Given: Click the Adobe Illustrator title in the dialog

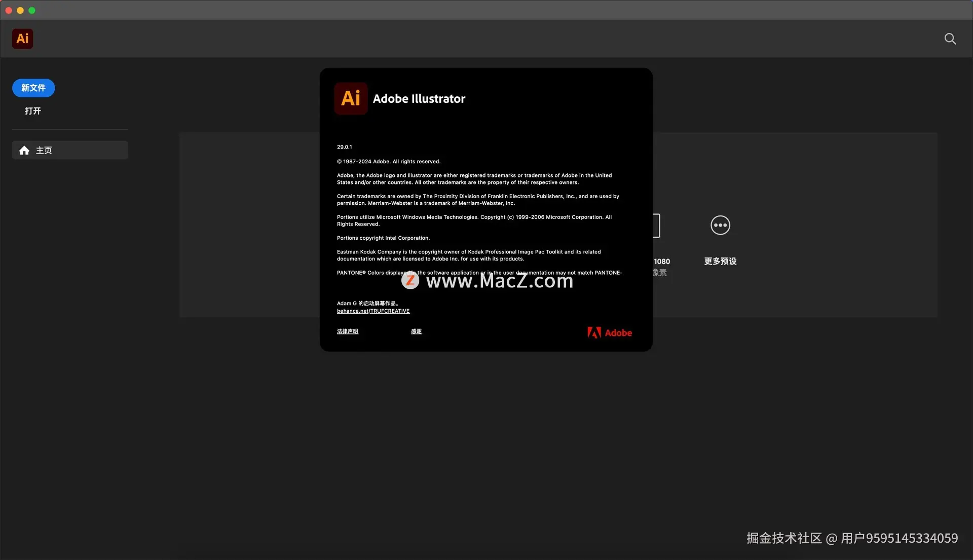Looking at the screenshot, I should pos(419,98).
